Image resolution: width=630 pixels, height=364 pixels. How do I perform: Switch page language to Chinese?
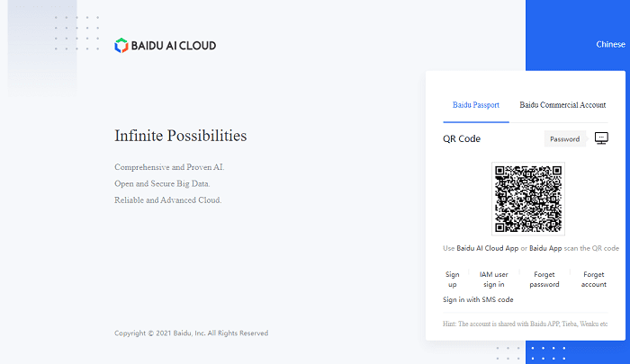pos(610,44)
